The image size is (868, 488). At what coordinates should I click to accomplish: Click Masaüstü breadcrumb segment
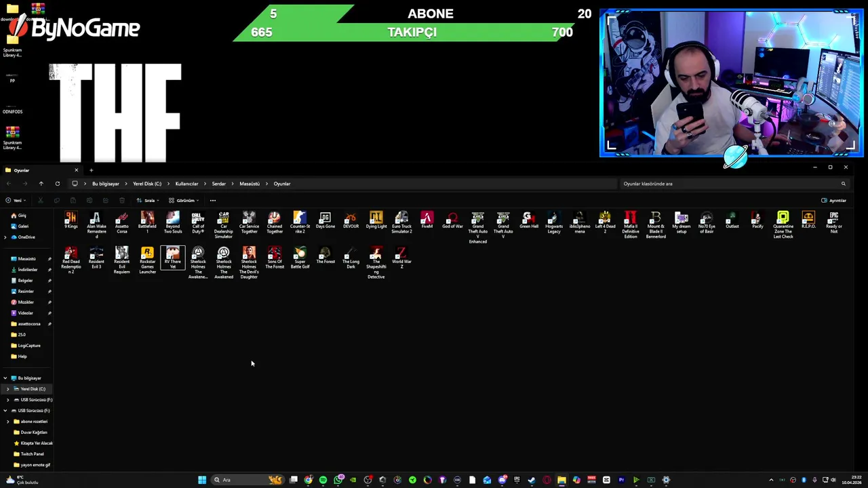[250, 184]
